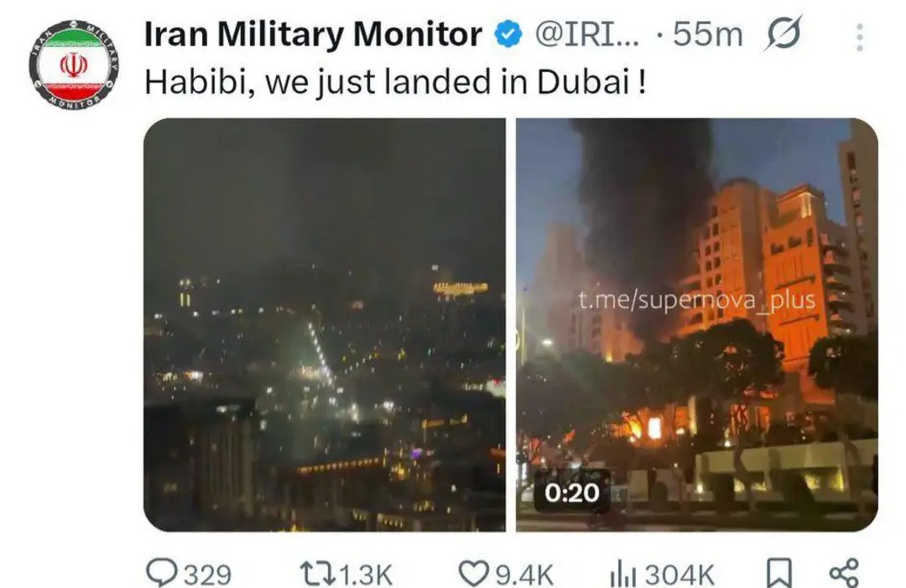Repost using the retweet arrows icon
Image resolution: width=906 pixels, height=588 pixels.
(x=317, y=574)
